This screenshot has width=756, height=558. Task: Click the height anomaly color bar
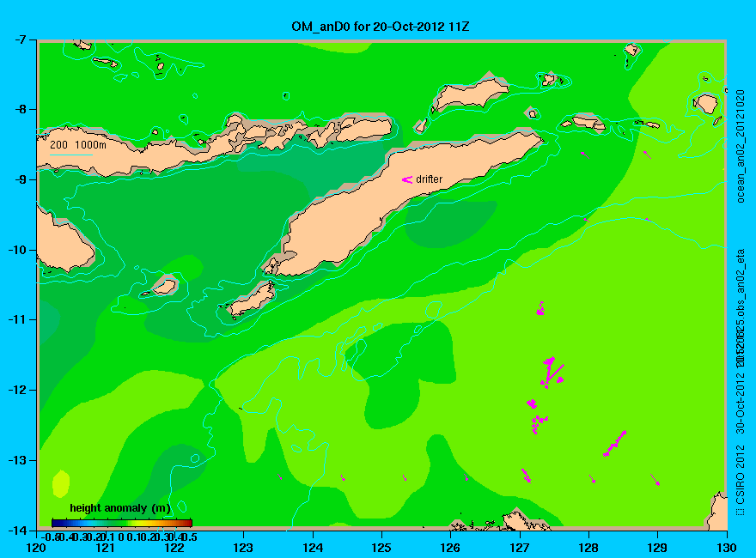122,523
